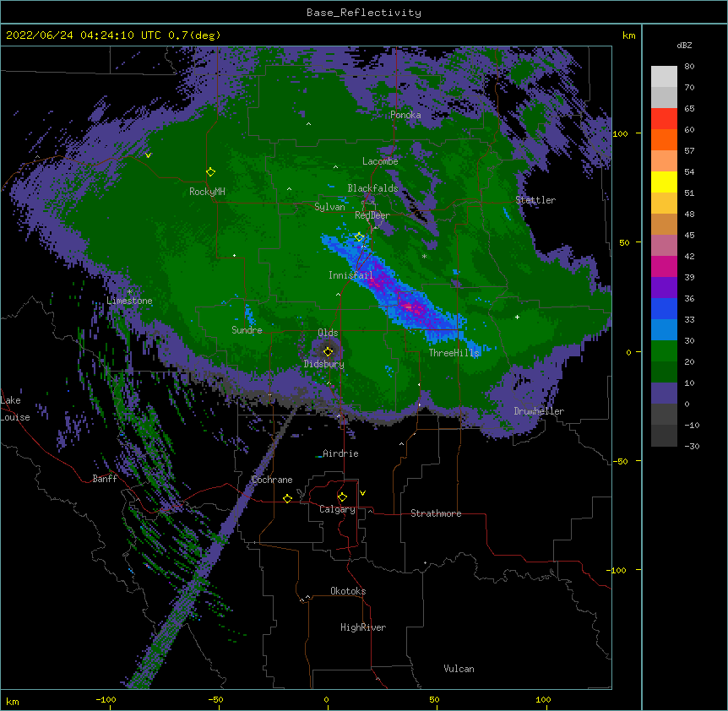Click the yellow diamond marker south of RedDeer

pos(359,237)
